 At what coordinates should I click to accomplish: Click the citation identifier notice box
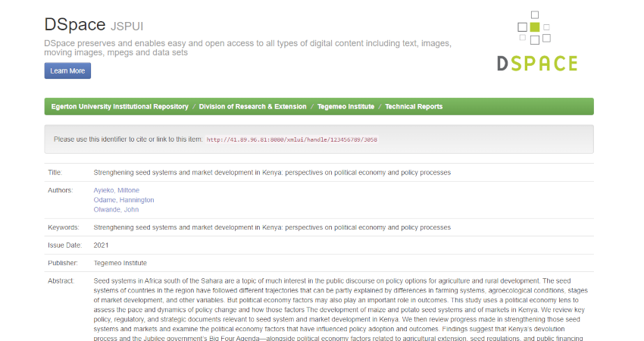[319, 139]
